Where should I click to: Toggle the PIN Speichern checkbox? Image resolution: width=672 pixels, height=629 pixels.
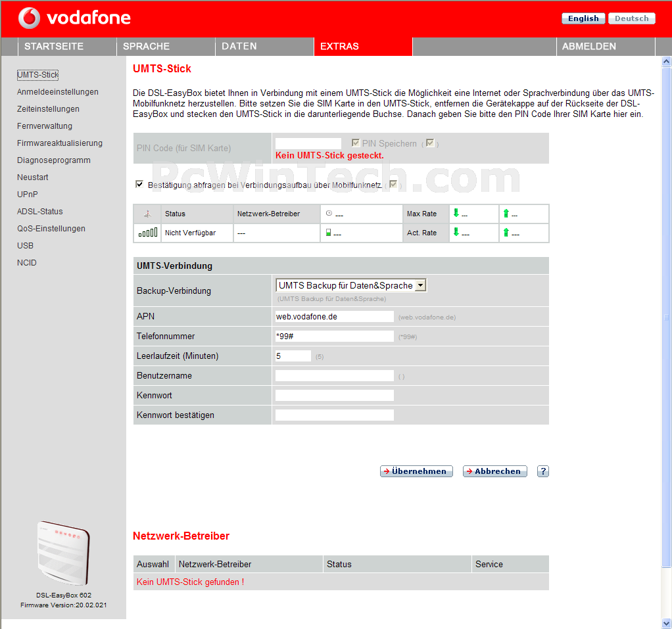tap(355, 143)
